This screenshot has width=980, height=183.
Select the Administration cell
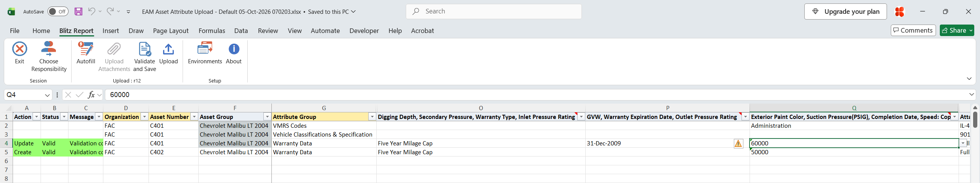[854, 126]
